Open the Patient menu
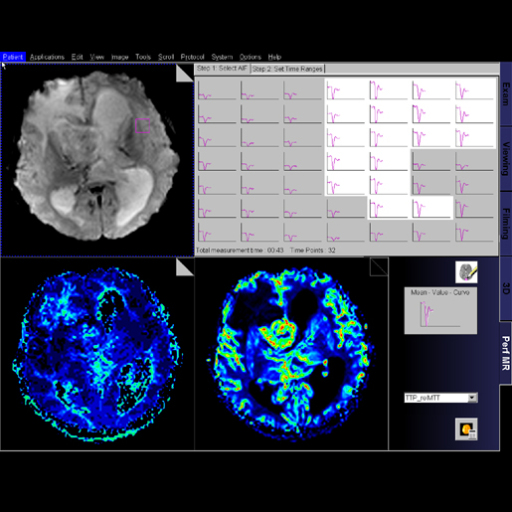The height and width of the screenshot is (512, 512). [13, 57]
